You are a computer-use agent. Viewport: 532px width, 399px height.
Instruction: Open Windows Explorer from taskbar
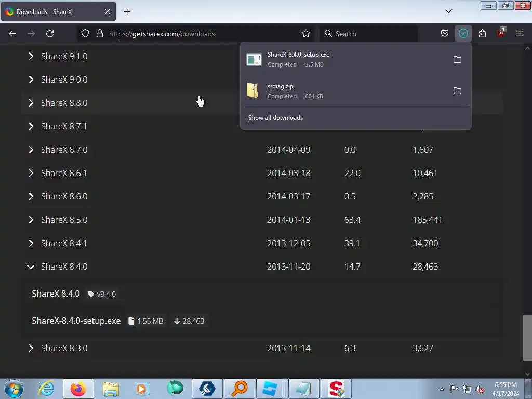point(111,389)
